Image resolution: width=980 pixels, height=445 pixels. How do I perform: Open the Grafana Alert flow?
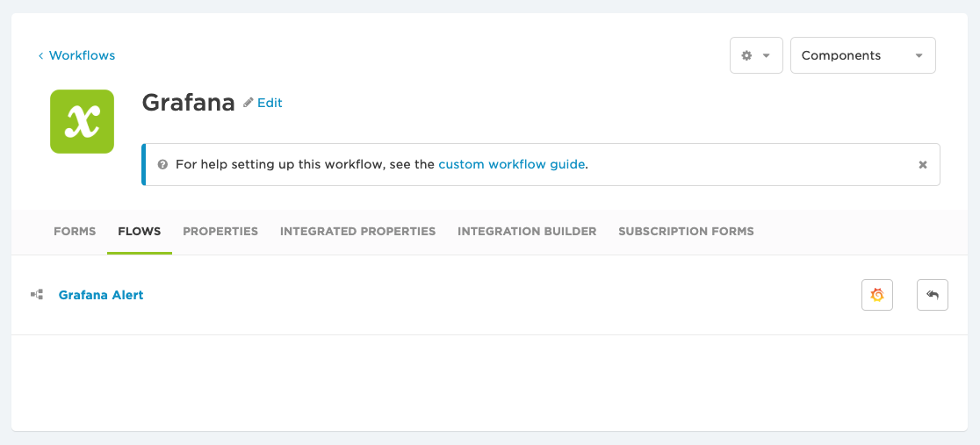coord(101,295)
